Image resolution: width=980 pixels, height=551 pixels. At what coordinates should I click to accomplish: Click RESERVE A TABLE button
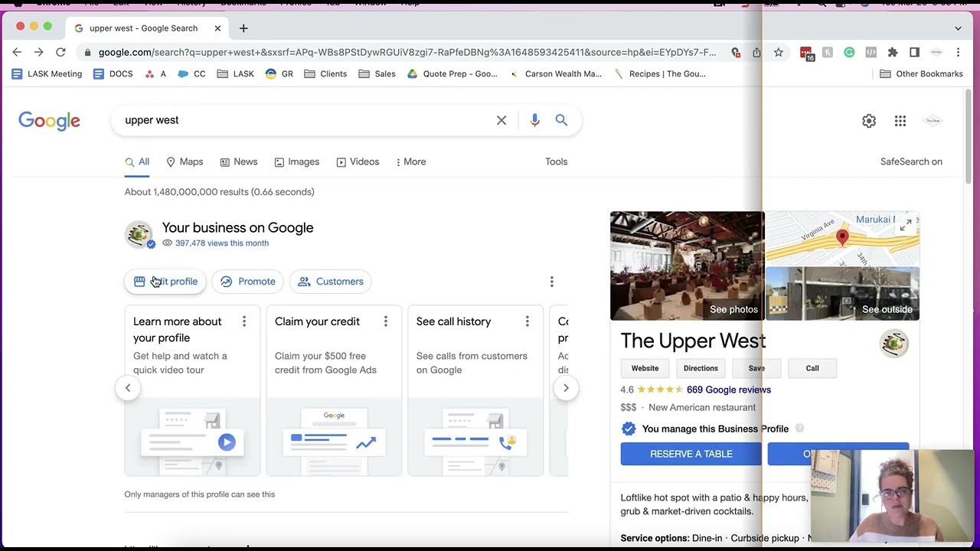(x=691, y=454)
